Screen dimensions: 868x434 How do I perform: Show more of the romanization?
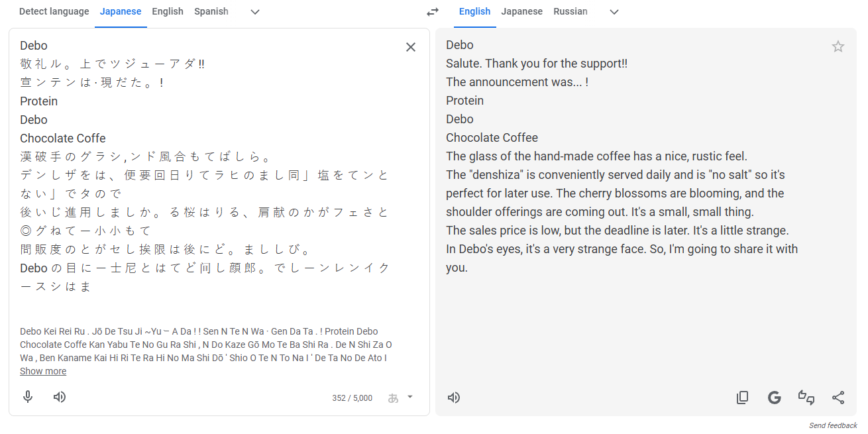tap(43, 371)
